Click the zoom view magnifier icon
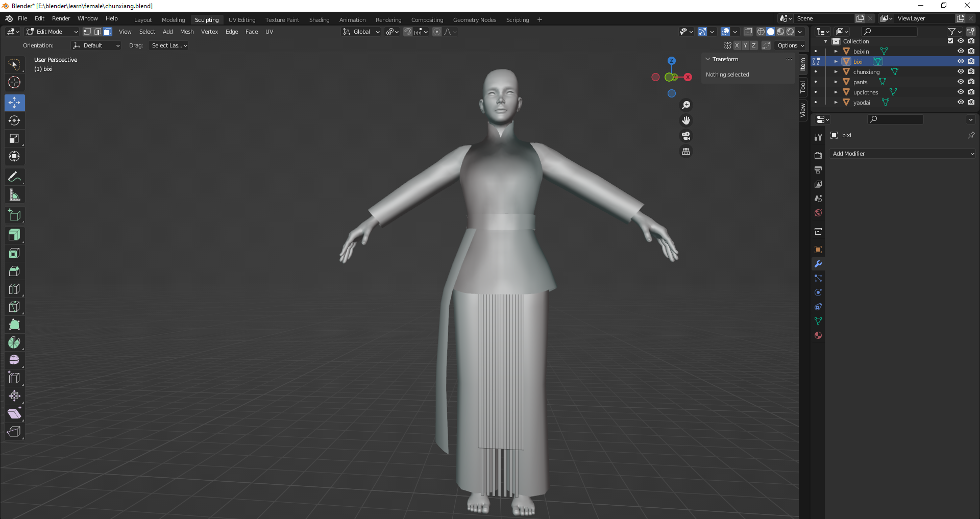The image size is (980, 519). (686, 105)
